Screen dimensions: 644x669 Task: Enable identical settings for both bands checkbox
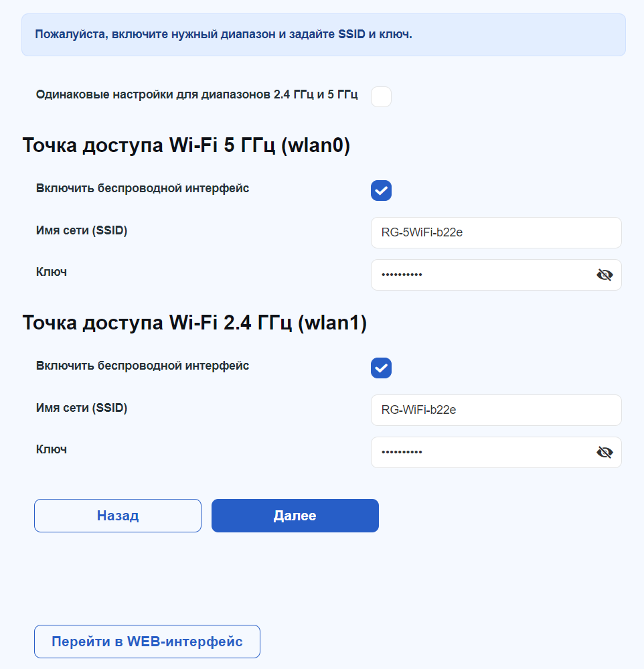pos(381,96)
